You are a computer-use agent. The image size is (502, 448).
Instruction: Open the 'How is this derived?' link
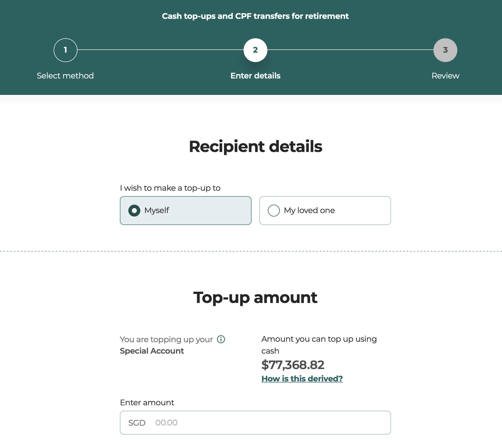(302, 379)
